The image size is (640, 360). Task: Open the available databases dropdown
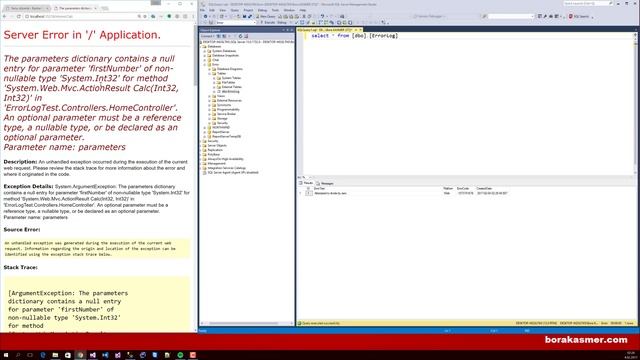235,22
